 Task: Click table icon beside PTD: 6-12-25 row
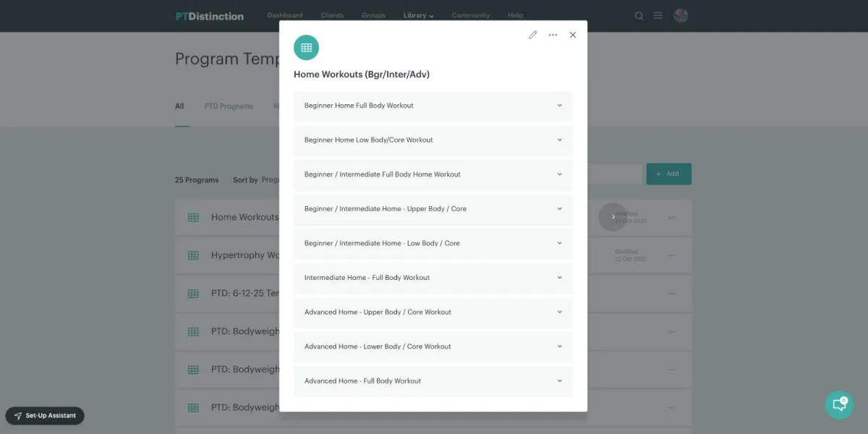pos(193,294)
